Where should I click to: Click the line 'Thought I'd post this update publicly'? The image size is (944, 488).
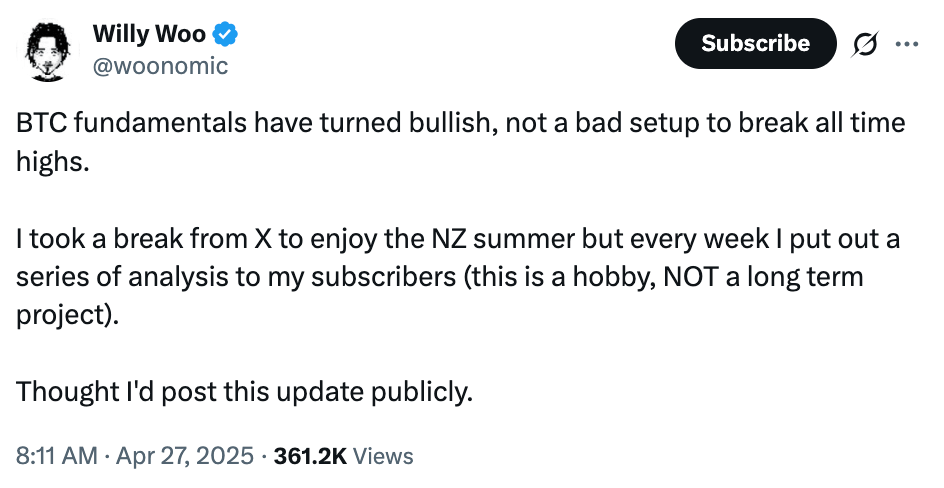tap(243, 391)
